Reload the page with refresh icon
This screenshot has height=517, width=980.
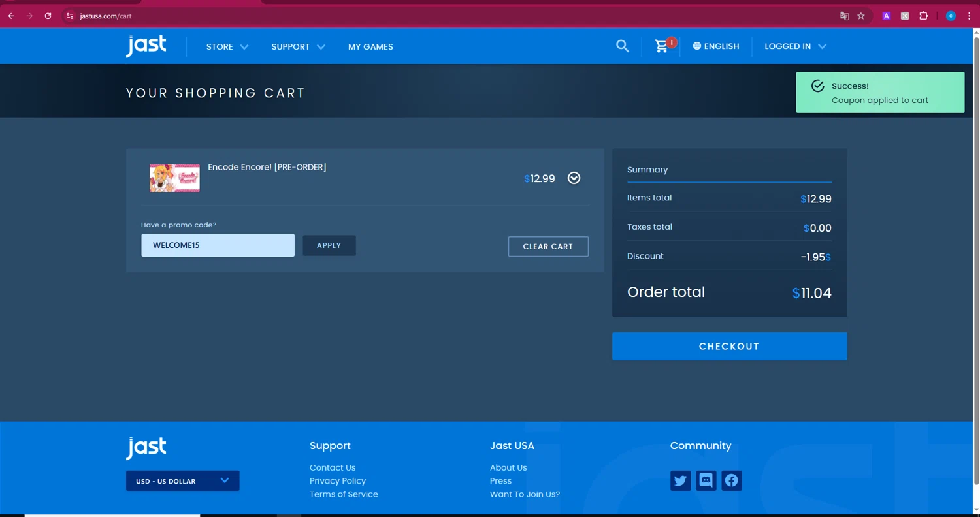coord(48,16)
